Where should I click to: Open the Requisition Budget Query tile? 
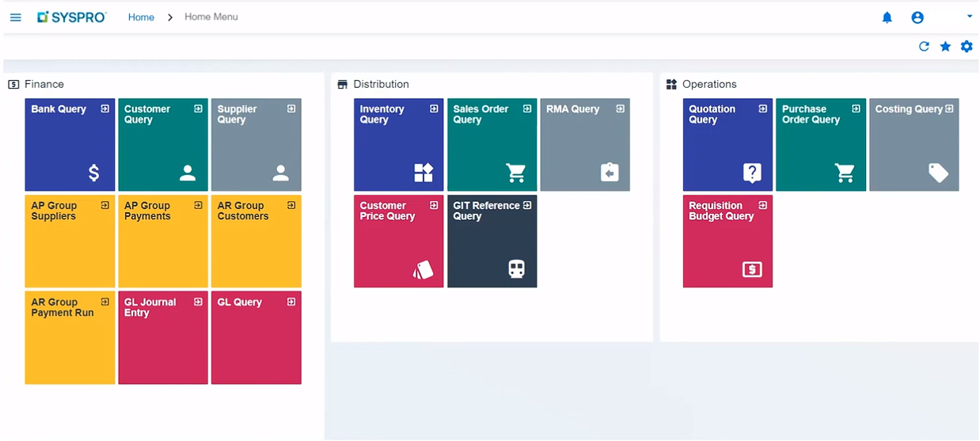click(727, 241)
